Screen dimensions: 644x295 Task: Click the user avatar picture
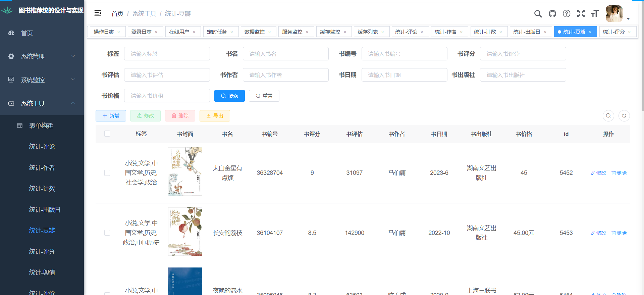614,14
